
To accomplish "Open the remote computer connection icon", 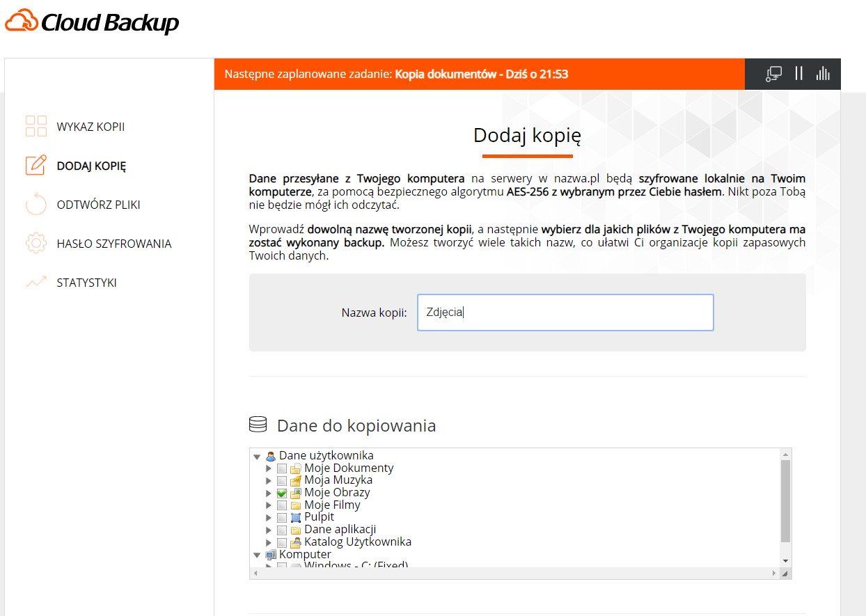I will tap(773, 74).
